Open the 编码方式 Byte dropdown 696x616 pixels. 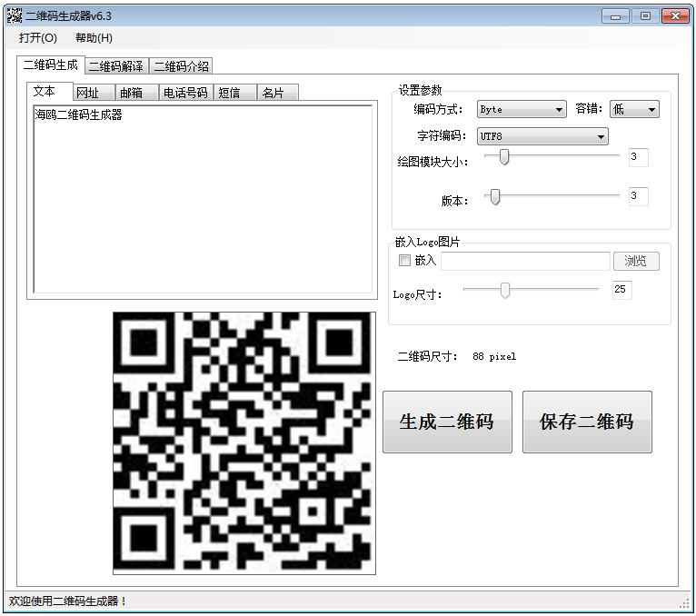pos(522,110)
